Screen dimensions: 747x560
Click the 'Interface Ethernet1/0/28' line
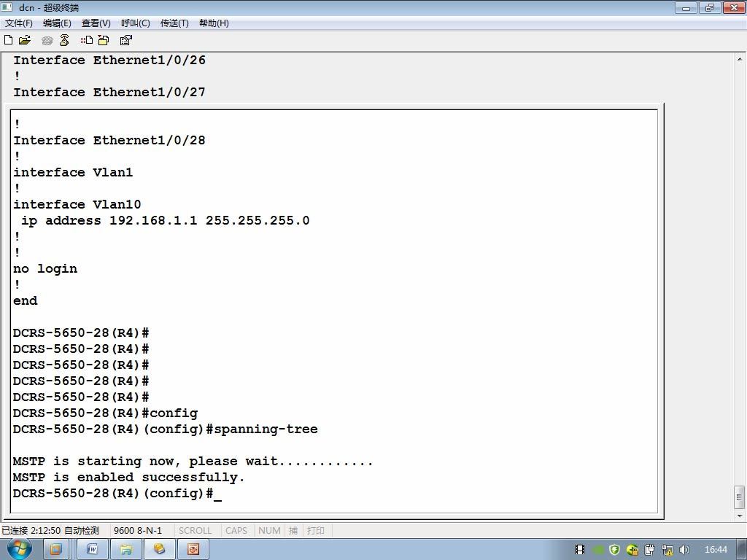109,141
